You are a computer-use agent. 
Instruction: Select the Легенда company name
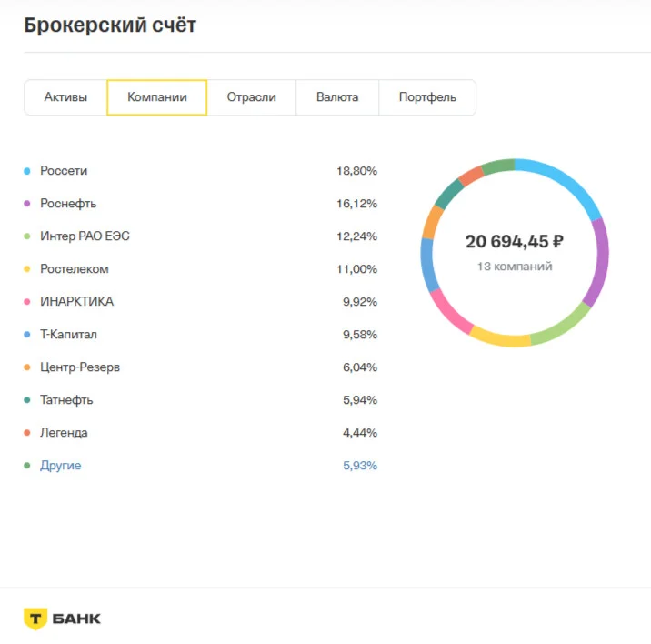pyautogui.click(x=64, y=433)
